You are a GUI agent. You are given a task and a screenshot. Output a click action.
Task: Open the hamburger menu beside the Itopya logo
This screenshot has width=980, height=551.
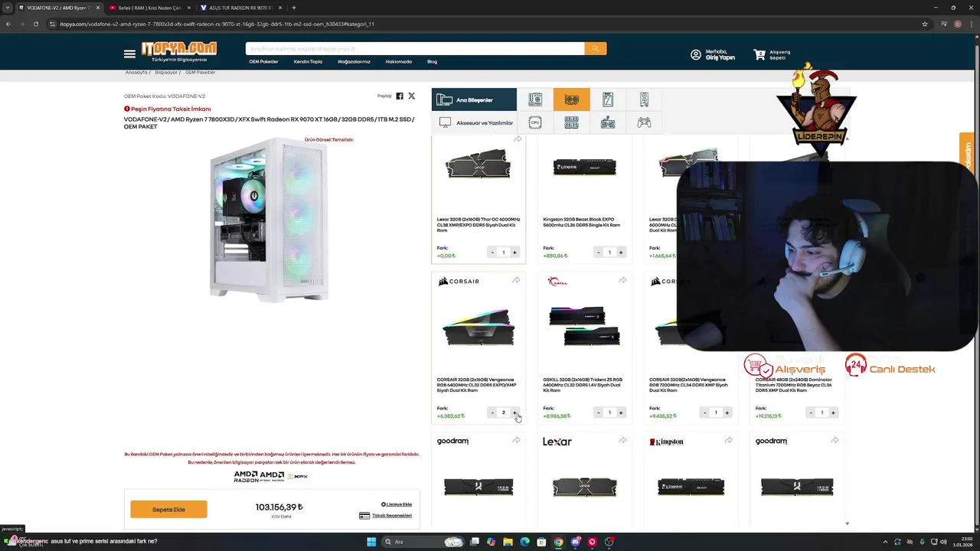[x=129, y=54]
